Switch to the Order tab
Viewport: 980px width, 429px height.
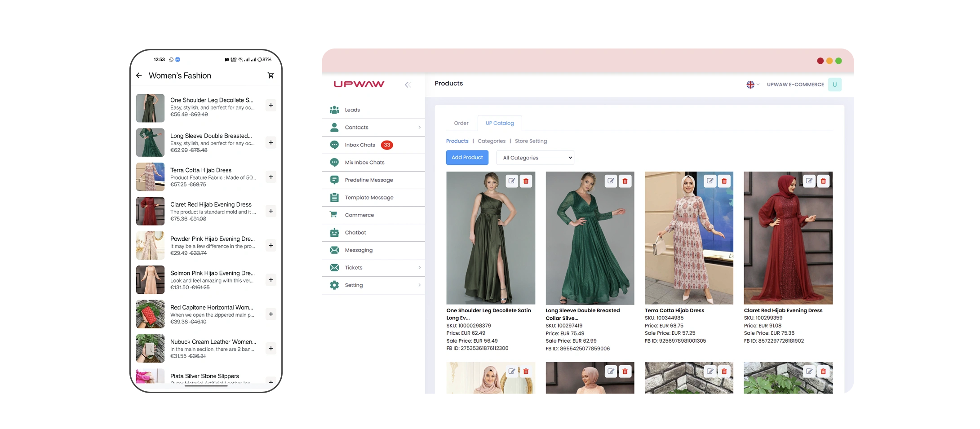(461, 123)
